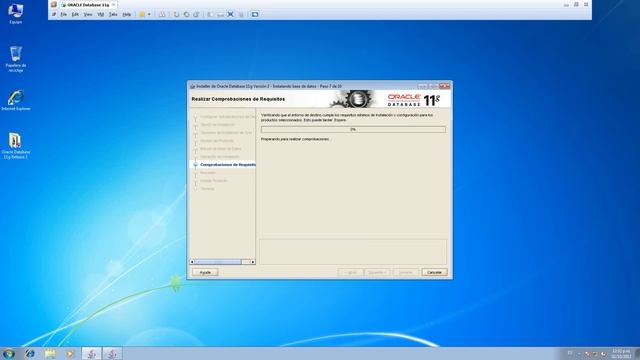Click the Windows Start orb
640x360 pixels.
coord(9,353)
